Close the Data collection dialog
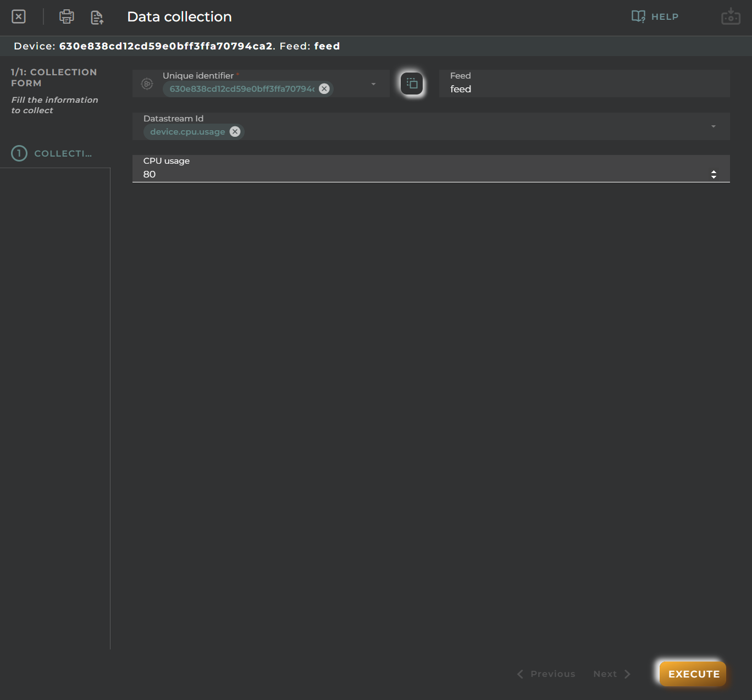This screenshot has height=700, width=752. tap(19, 16)
